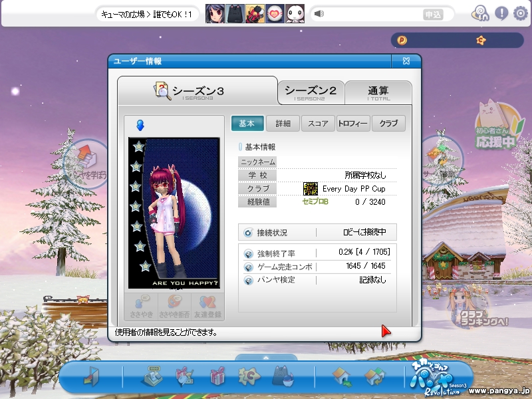Select the トロフィー sub-tab
Viewport: 532px width, 399px height.
point(353,124)
